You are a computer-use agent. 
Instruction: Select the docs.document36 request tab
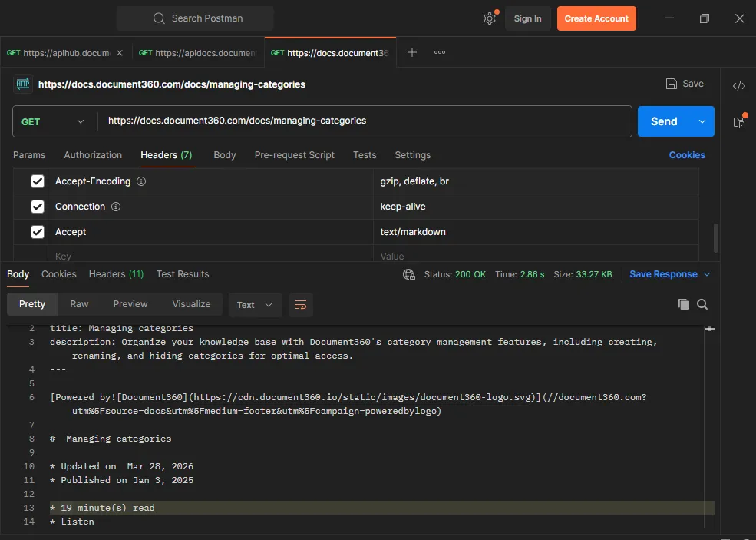click(x=330, y=52)
